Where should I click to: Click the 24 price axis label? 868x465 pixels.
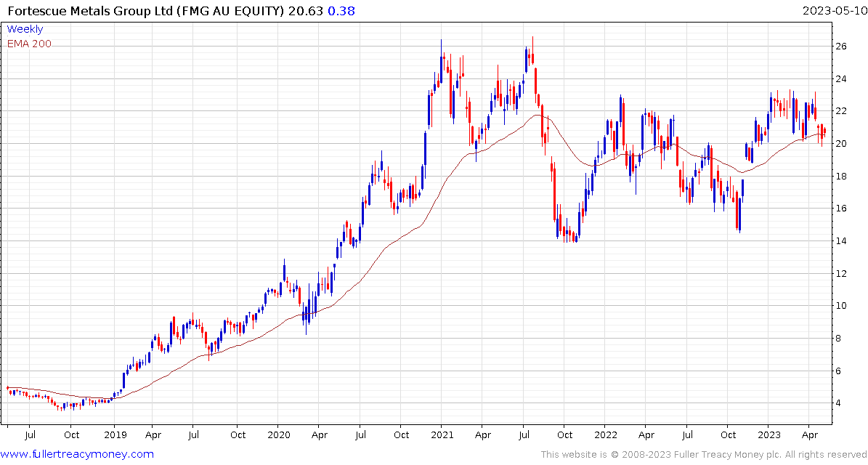click(x=841, y=79)
